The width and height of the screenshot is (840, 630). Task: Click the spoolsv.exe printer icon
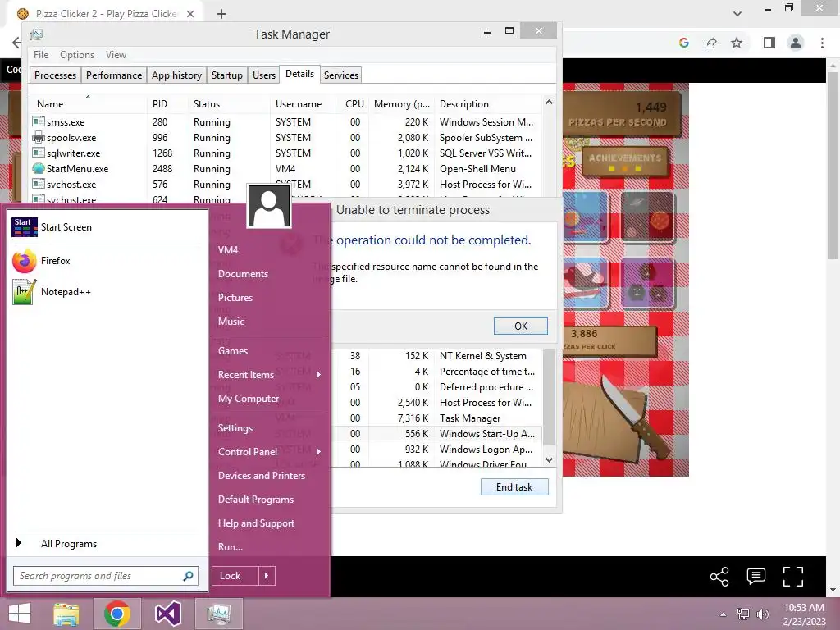click(38, 138)
